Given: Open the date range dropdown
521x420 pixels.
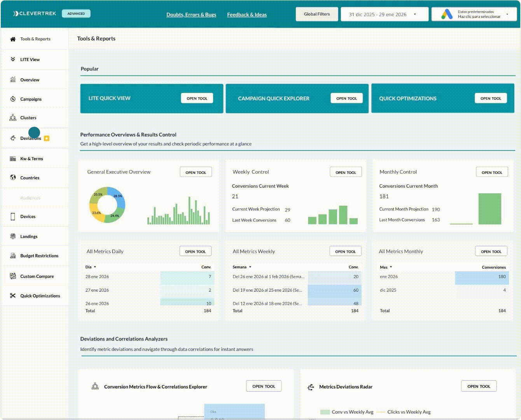Looking at the screenshot, I should [x=384, y=14].
